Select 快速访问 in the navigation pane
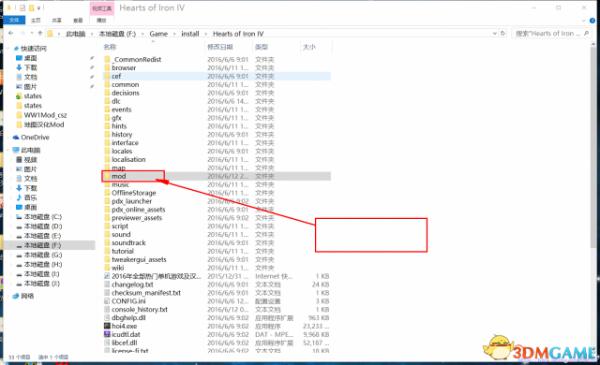The width and height of the screenshot is (600, 365). point(34,49)
